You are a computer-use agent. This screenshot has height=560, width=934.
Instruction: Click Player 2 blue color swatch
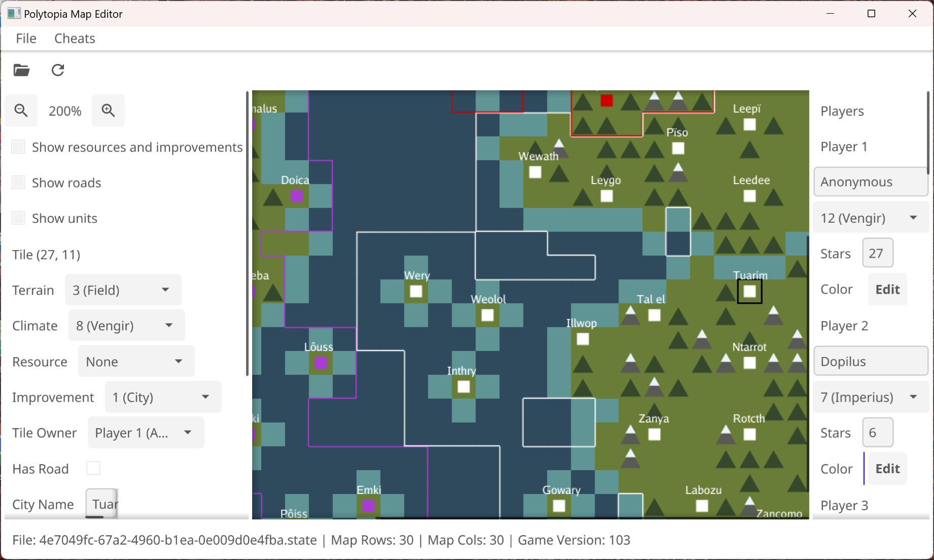point(864,469)
